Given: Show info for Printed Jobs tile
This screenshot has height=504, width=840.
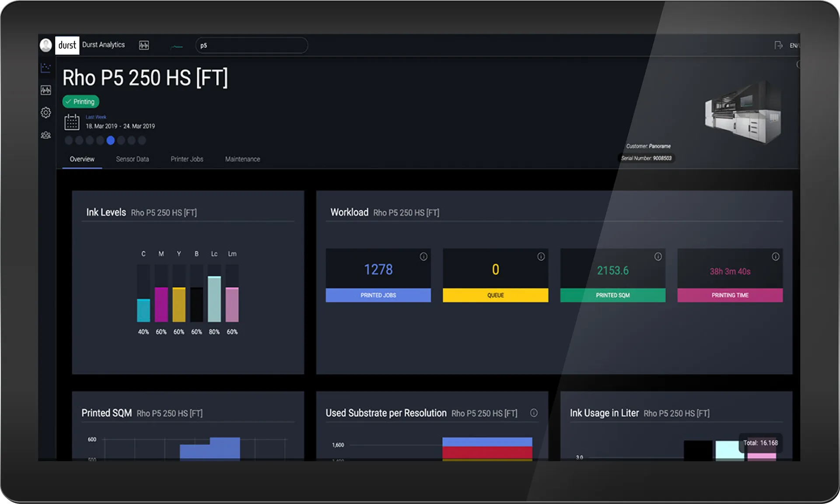Looking at the screenshot, I should pyautogui.click(x=423, y=257).
